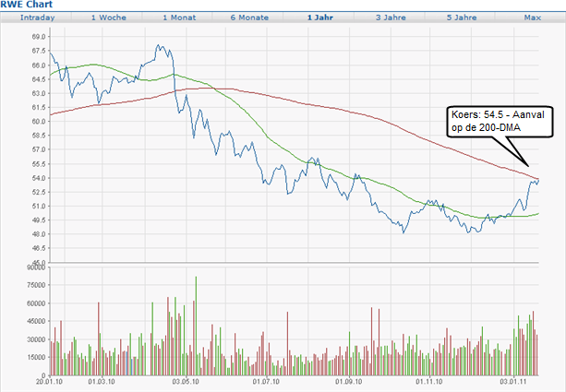
Task: Click the 20.01.10 start date label
Action: (x=49, y=380)
